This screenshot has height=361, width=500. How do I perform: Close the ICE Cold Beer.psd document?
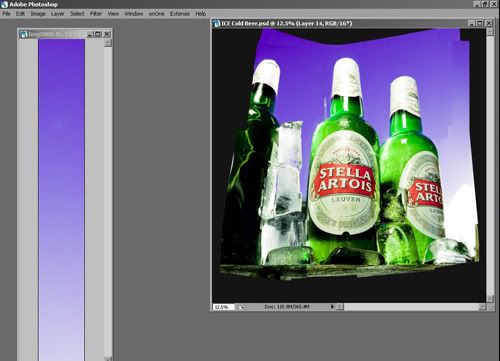(x=489, y=23)
